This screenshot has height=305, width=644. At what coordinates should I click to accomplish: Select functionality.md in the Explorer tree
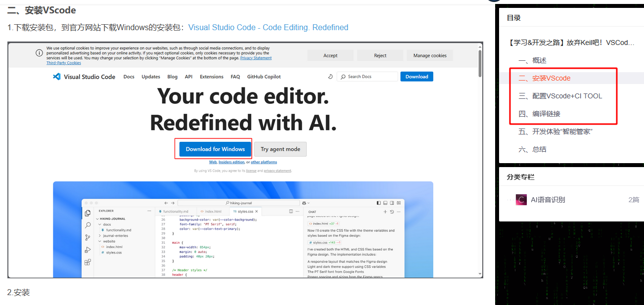coord(116,230)
